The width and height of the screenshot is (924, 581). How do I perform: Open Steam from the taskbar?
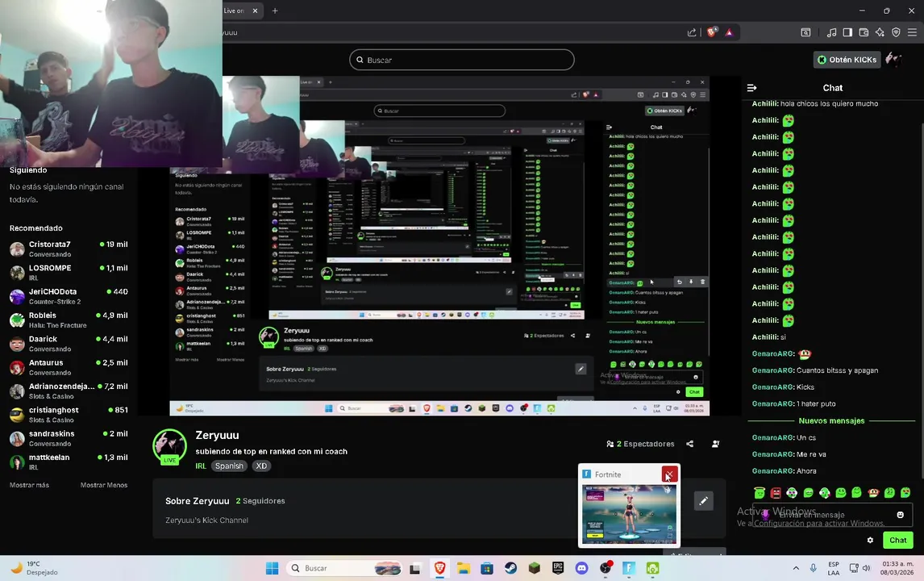click(510, 568)
